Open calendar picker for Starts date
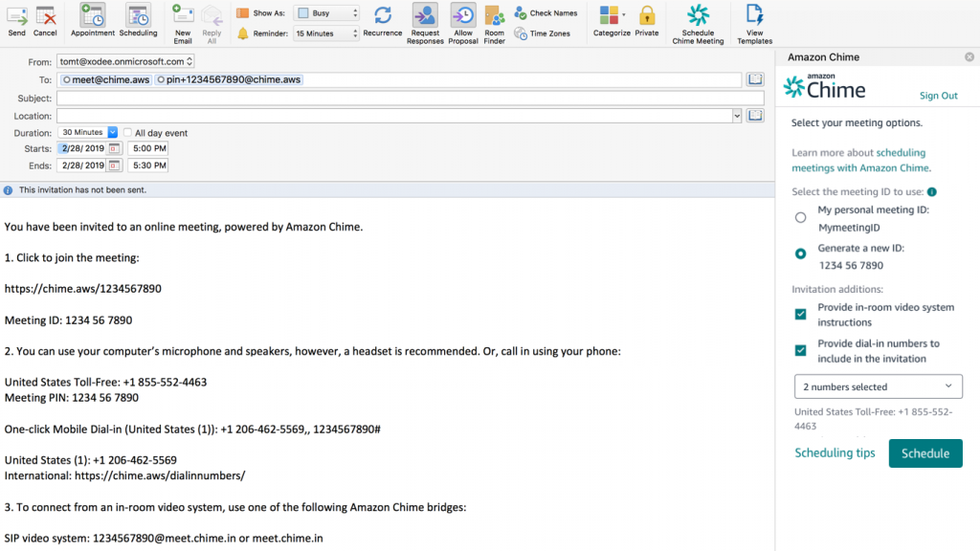 click(x=114, y=148)
